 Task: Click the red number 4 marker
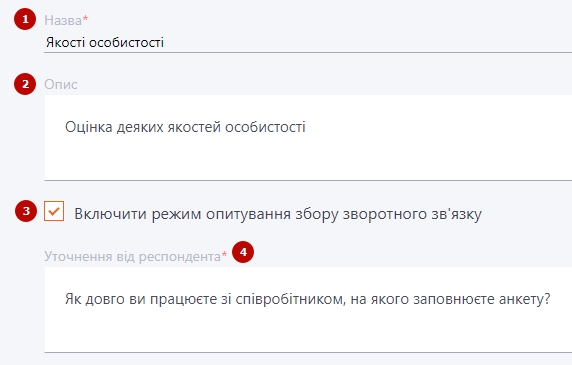pos(243,252)
